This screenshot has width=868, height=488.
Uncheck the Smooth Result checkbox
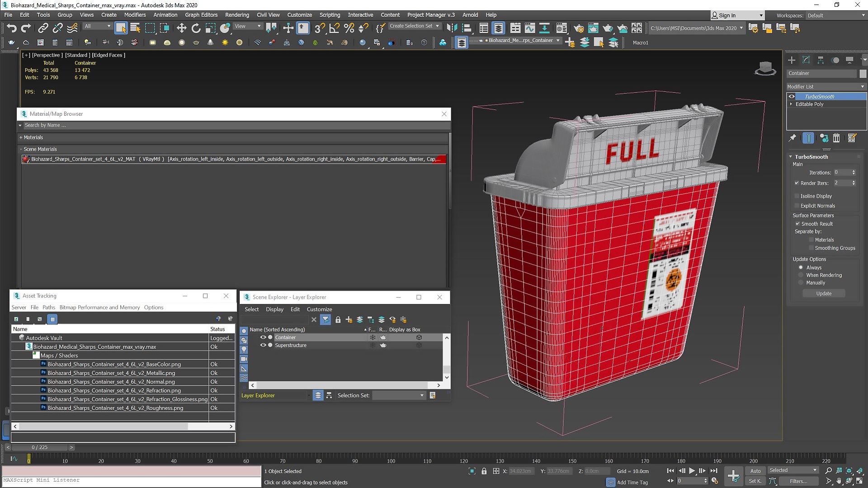coord(797,224)
